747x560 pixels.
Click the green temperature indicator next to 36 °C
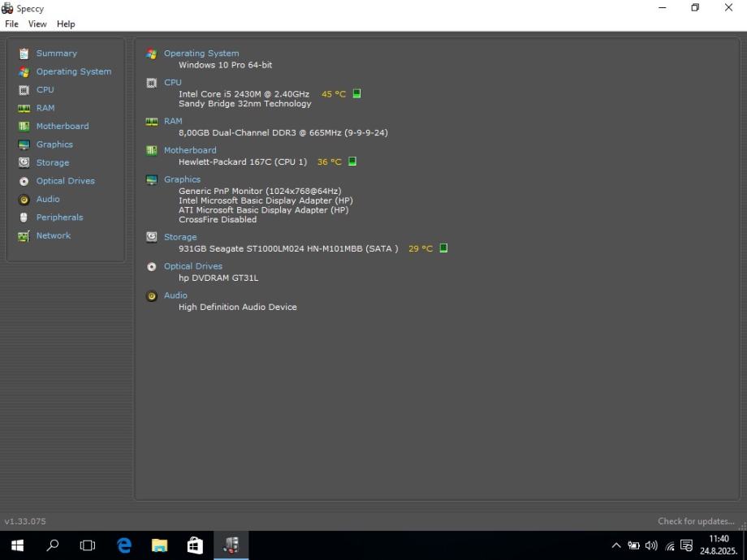pos(352,161)
